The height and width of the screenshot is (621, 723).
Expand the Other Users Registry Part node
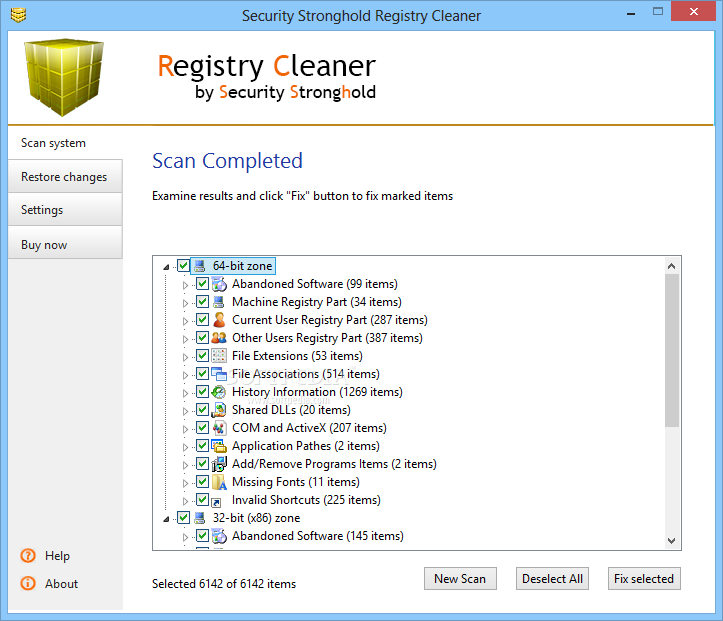185,339
